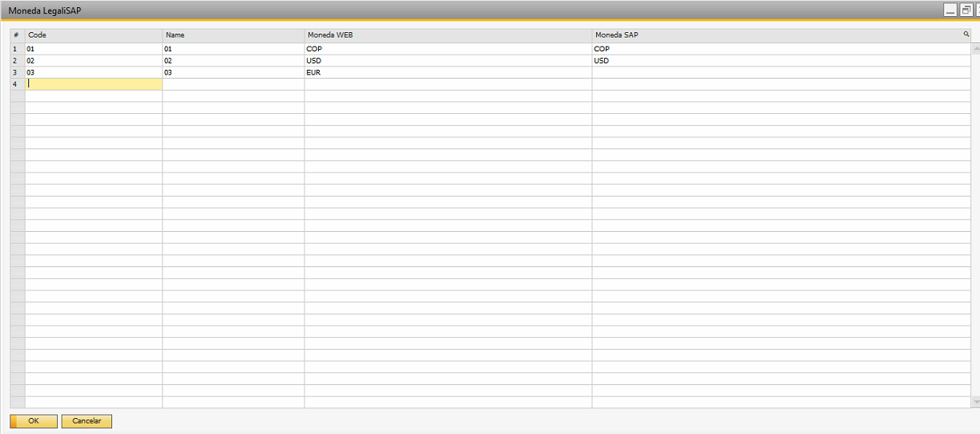
Task: Select row number 1 header
Action: [x=16, y=49]
